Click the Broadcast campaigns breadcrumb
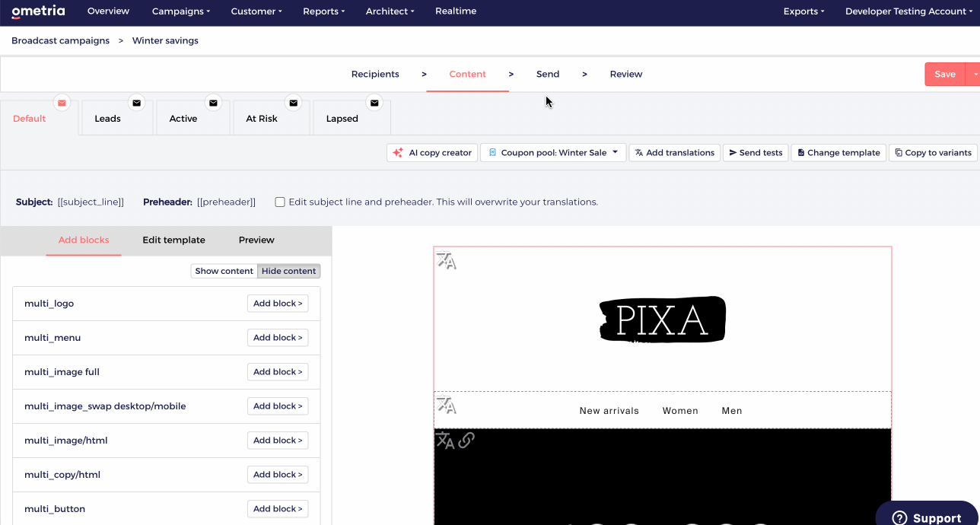Viewport: 980px width, 525px height. click(x=61, y=41)
